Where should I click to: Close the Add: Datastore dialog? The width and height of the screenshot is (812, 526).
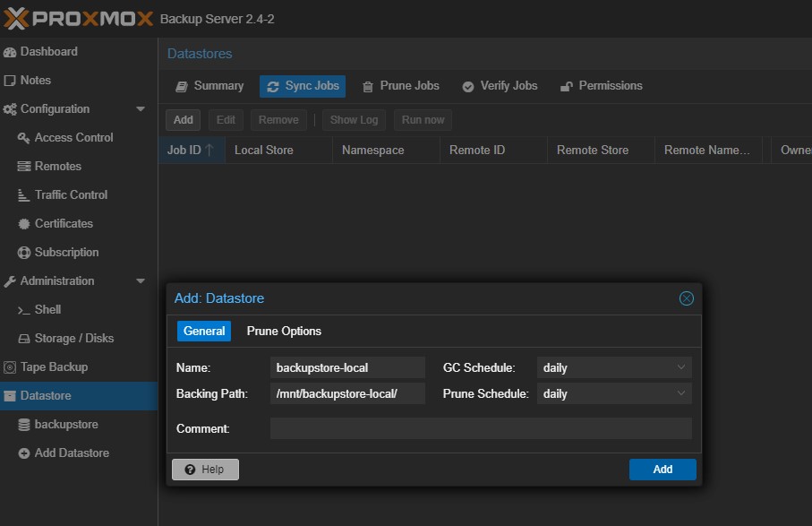click(686, 298)
